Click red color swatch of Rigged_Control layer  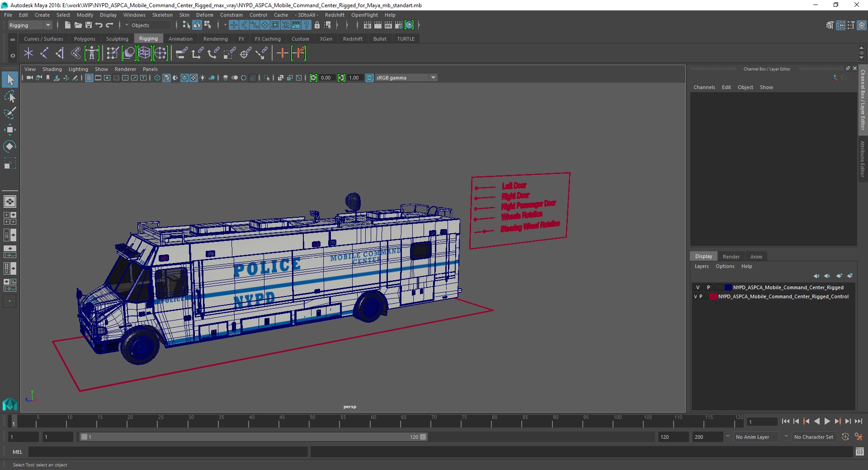[713, 297]
